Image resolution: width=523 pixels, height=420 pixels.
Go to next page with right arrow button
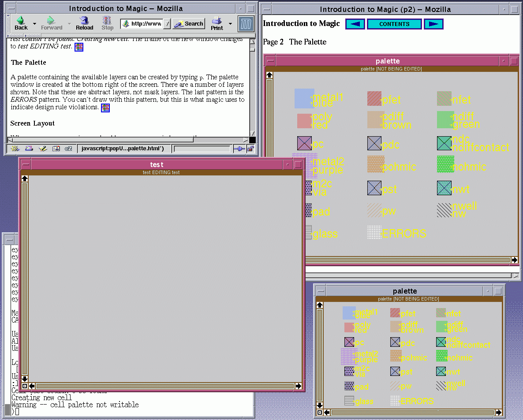[x=433, y=24]
